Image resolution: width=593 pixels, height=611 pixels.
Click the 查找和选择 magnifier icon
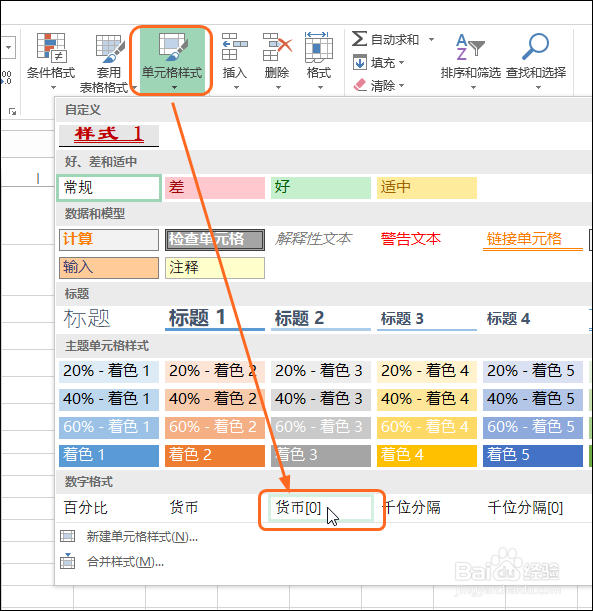[x=535, y=47]
